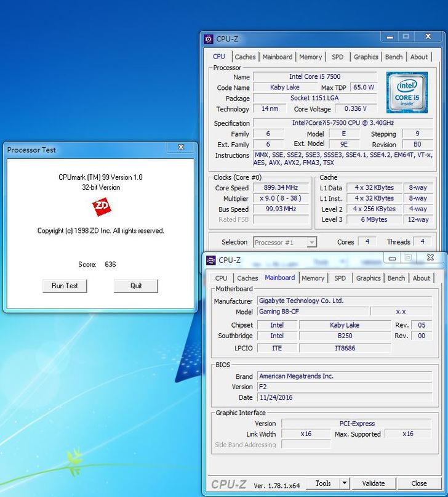Image resolution: width=448 pixels, height=497 pixels.
Task: Expand the Tools dropdown arrow
Action: click(x=344, y=483)
